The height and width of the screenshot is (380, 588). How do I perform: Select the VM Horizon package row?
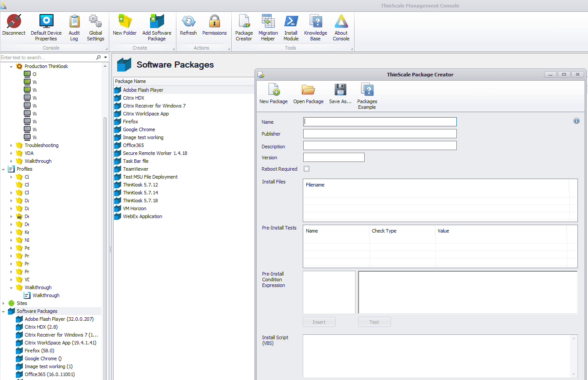click(x=184, y=208)
